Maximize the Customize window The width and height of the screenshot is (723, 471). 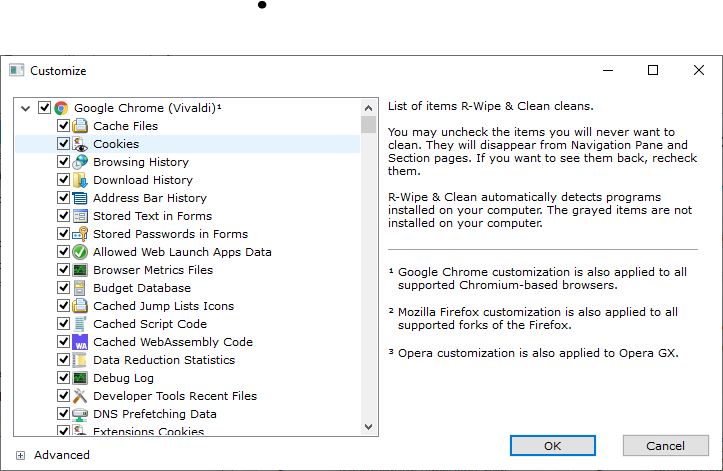[653, 70]
